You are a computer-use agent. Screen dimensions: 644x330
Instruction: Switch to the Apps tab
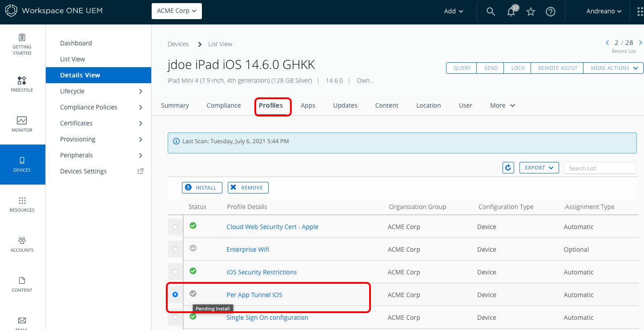308,105
